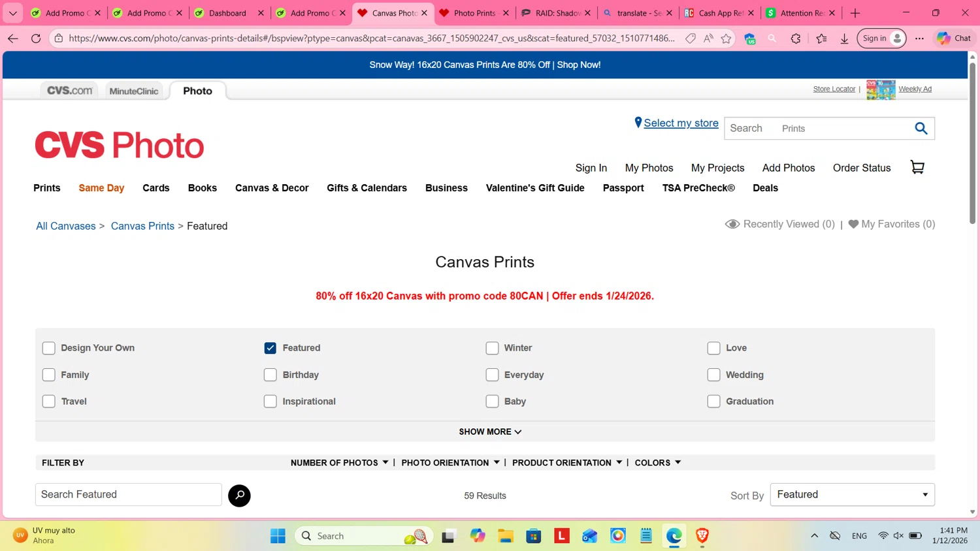Screen dimensions: 980x551
Task: Open Canvas & Decor menu
Action: (272, 188)
